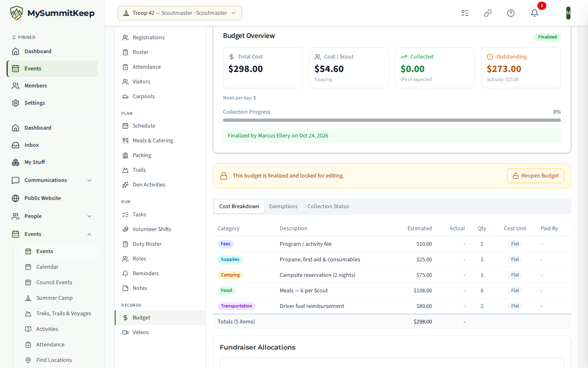This screenshot has width=588, height=368.
Task: Click the user avatar in top bar
Action: pyautogui.click(x=568, y=13)
